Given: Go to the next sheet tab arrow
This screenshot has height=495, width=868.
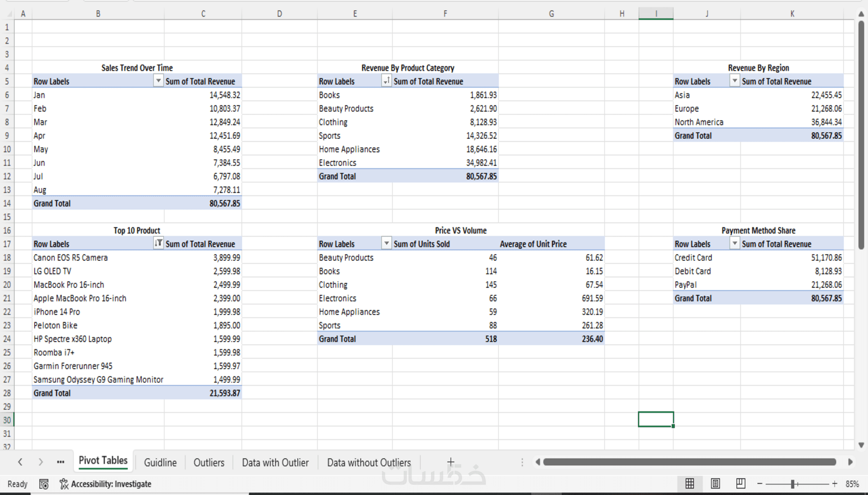Looking at the screenshot, I should pos(40,462).
